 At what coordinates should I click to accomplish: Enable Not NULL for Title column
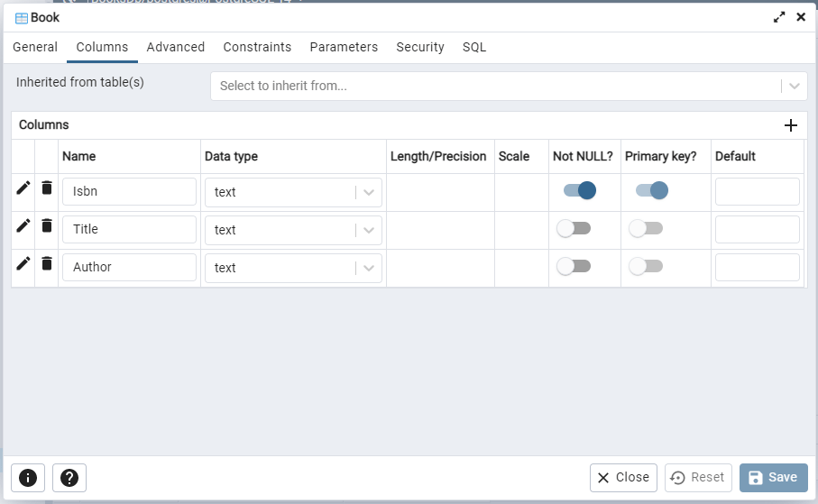(574, 229)
